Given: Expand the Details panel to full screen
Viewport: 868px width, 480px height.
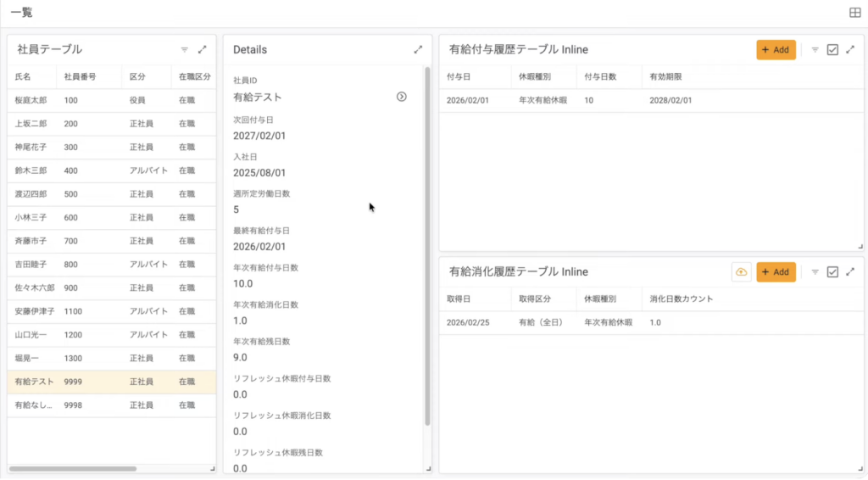Looking at the screenshot, I should (418, 50).
